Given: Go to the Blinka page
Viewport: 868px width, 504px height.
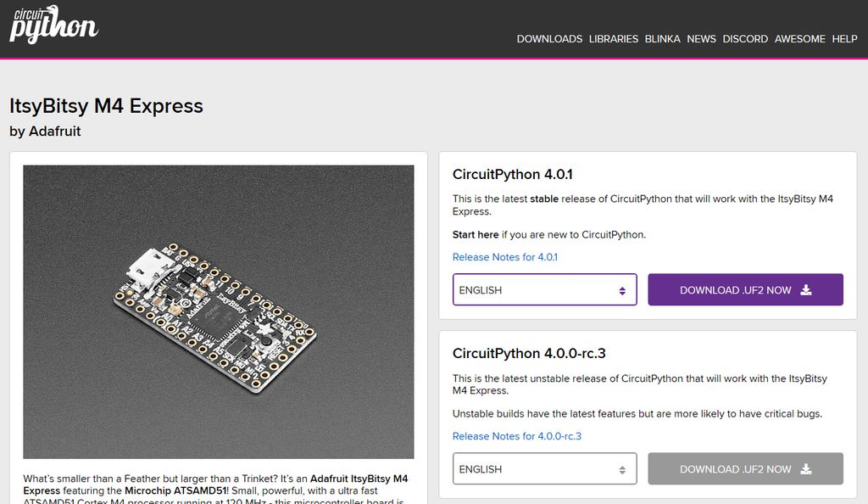Looking at the screenshot, I should tap(662, 39).
